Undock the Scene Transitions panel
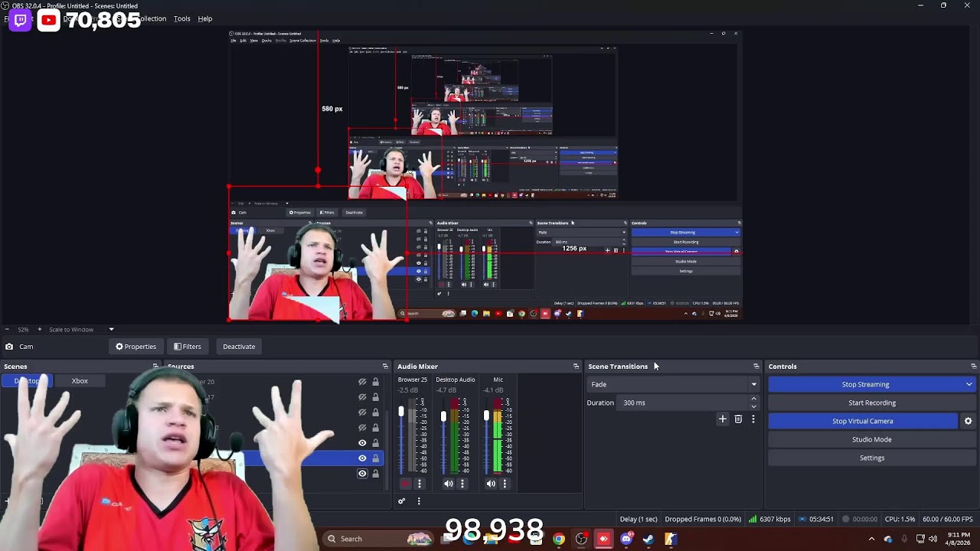980x551 pixels. click(756, 367)
